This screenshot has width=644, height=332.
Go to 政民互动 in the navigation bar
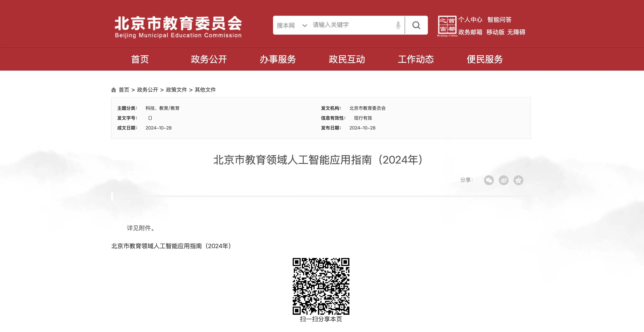(347, 59)
